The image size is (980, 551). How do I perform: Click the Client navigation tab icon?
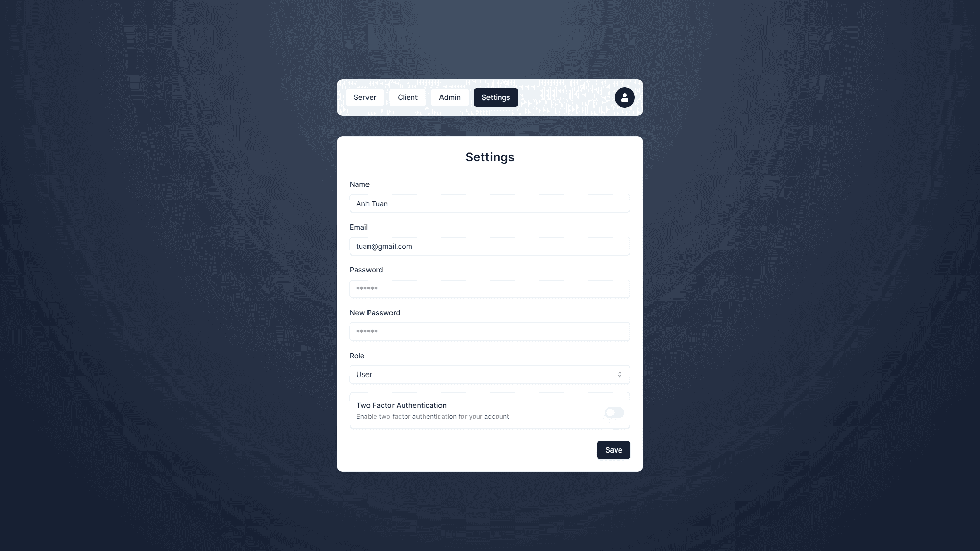(407, 97)
